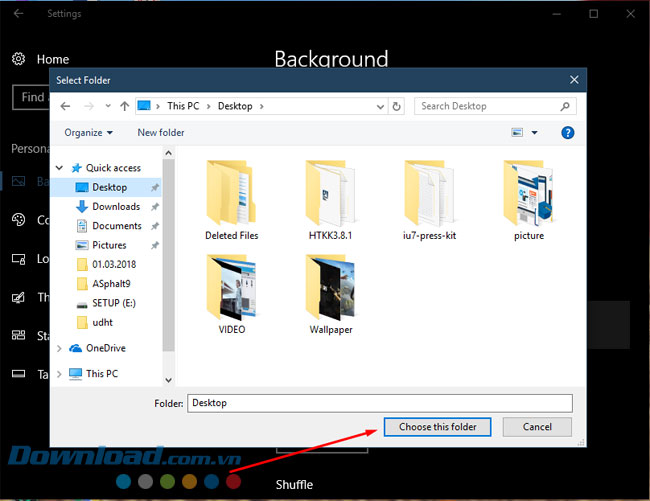
Task: Click the Background icon in the Settings sidebar
Action: point(18,182)
